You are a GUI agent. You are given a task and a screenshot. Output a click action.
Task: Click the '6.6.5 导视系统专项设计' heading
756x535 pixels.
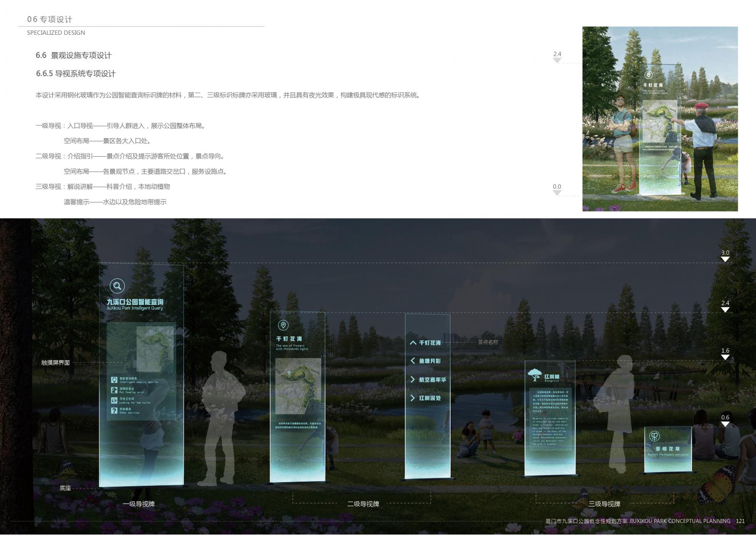pos(76,73)
